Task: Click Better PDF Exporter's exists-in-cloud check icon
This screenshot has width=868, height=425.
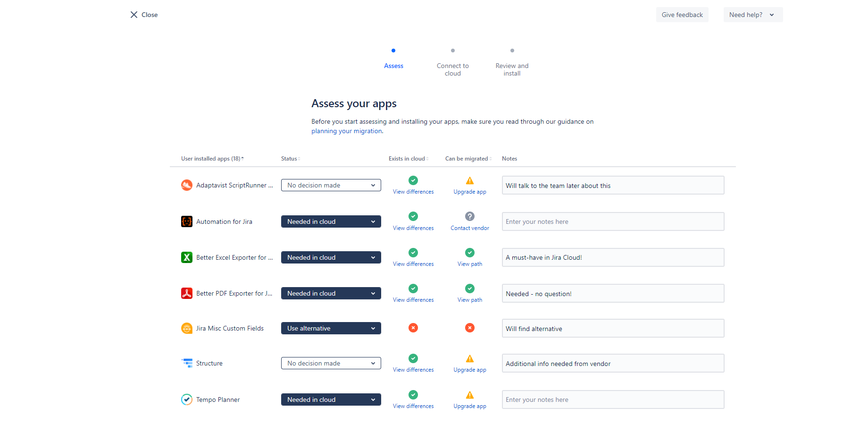Action: pos(413,289)
